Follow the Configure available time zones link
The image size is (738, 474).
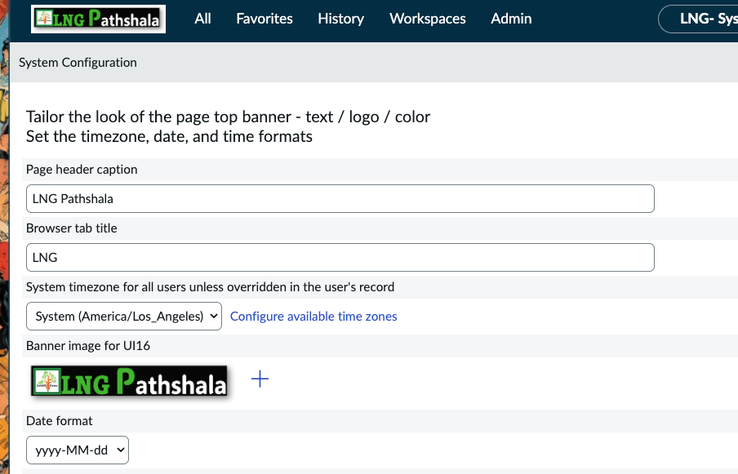[313, 316]
